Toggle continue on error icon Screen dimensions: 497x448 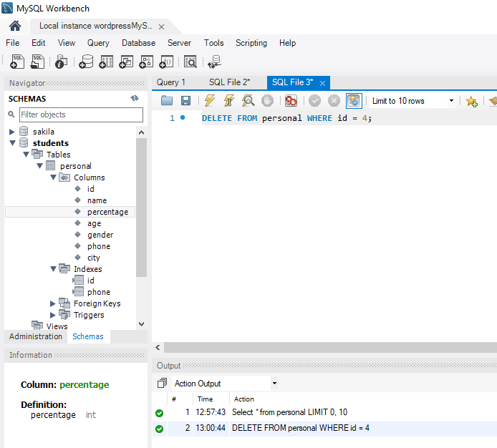(x=291, y=101)
